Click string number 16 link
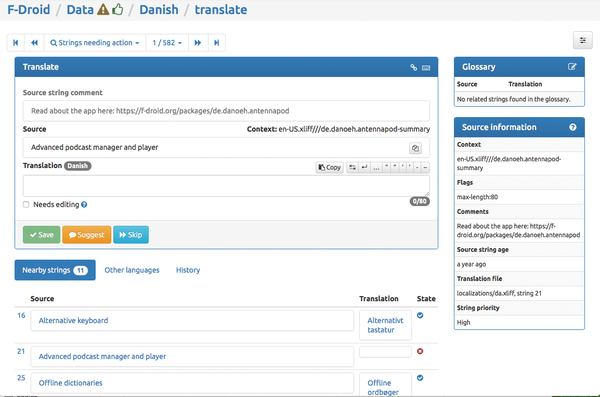The image size is (600, 397). pos(21,315)
